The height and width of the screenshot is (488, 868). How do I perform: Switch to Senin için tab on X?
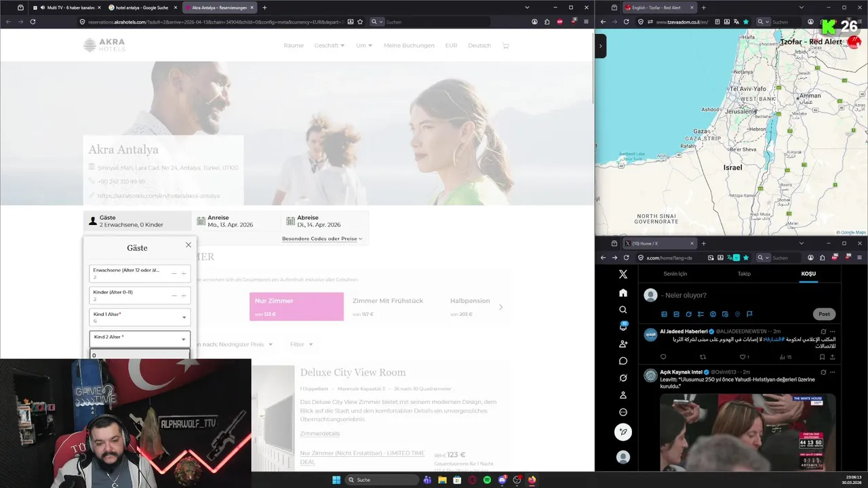(x=675, y=274)
